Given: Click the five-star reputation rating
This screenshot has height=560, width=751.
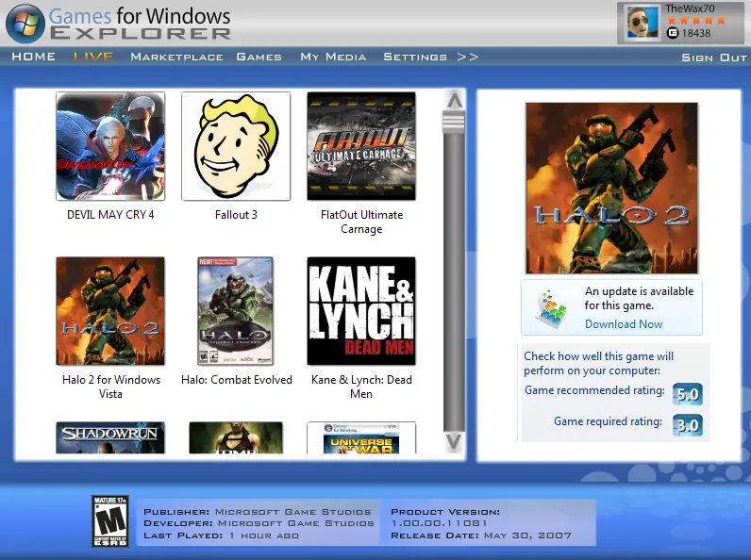Looking at the screenshot, I should pyautogui.click(x=696, y=20).
